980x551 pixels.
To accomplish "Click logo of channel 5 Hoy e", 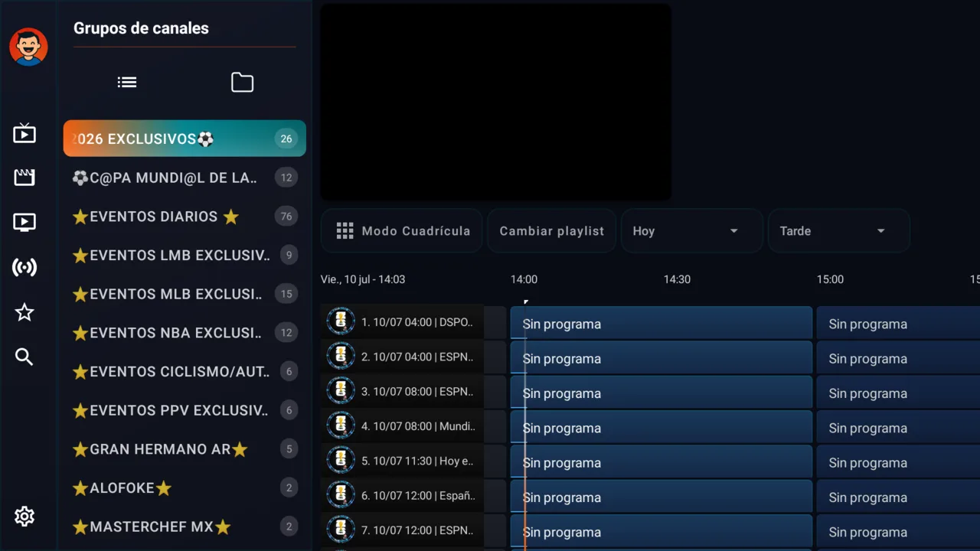I will pos(341,460).
